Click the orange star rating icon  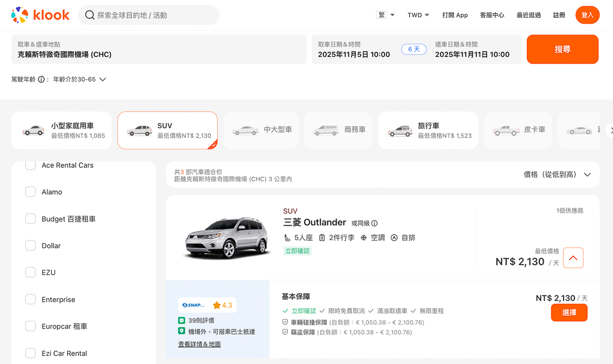217,305
